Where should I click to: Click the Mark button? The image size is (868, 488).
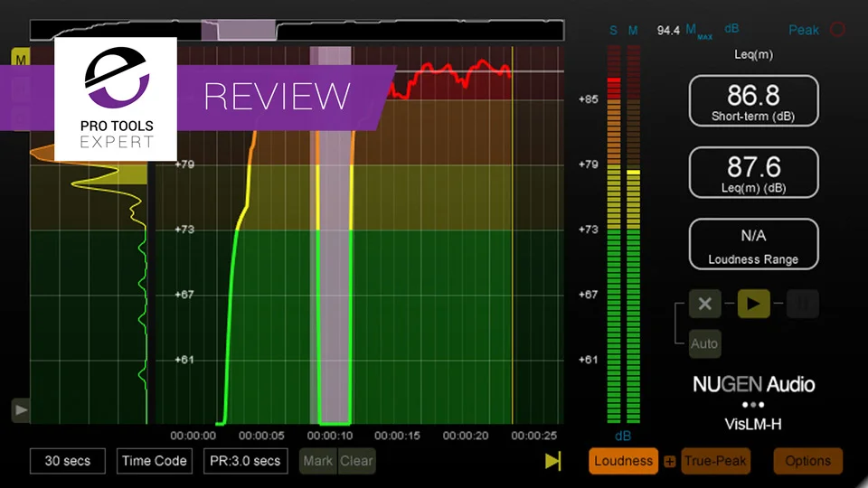pos(318,461)
